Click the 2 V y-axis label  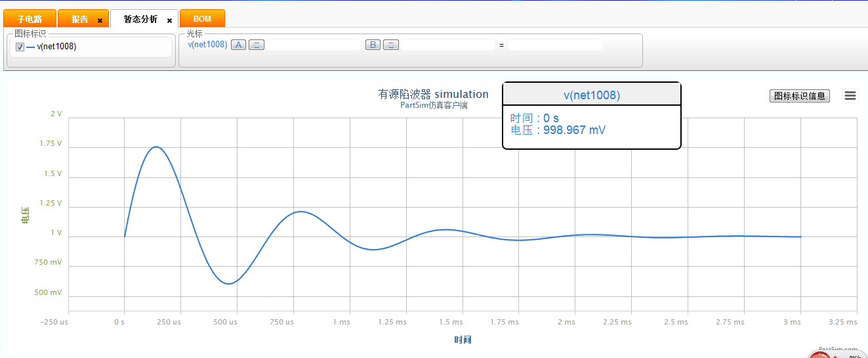[56, 114]
